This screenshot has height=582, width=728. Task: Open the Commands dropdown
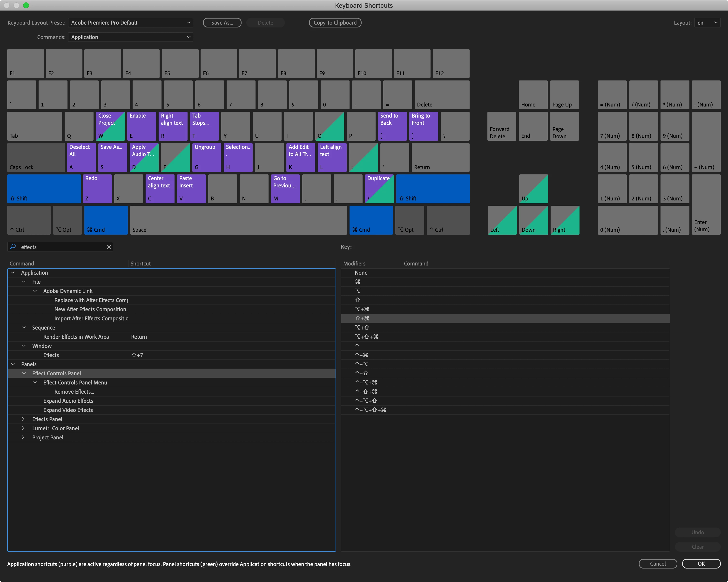pos(130,37)
